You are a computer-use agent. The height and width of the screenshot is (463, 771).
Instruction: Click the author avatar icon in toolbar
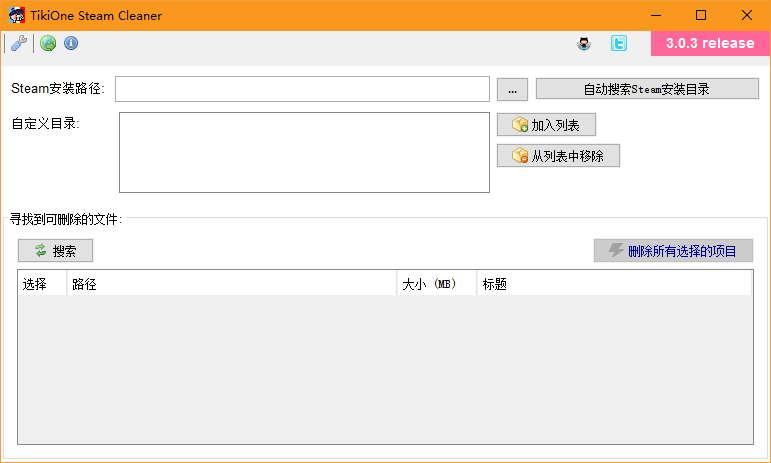pyautogui.click(x=584, y=44)
